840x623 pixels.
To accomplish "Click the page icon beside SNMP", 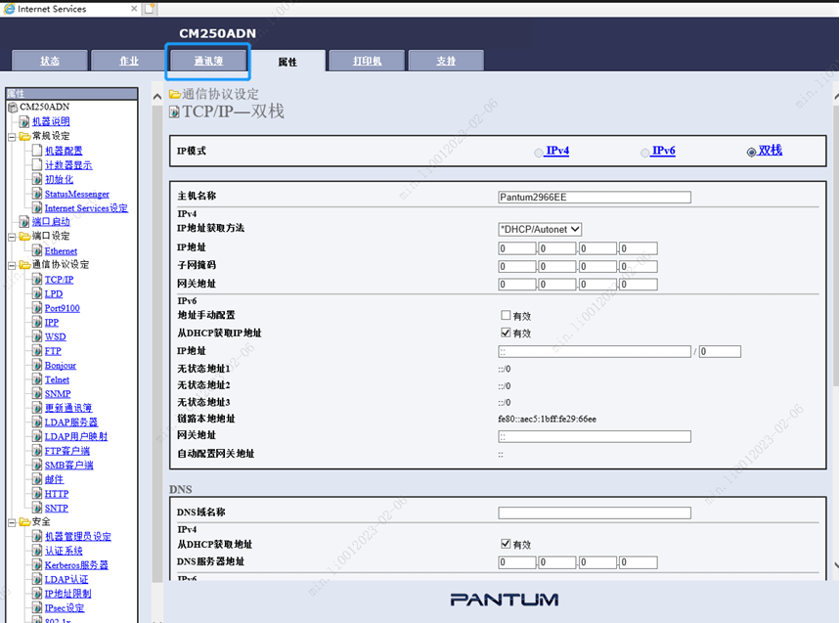I will pos(37,394).
